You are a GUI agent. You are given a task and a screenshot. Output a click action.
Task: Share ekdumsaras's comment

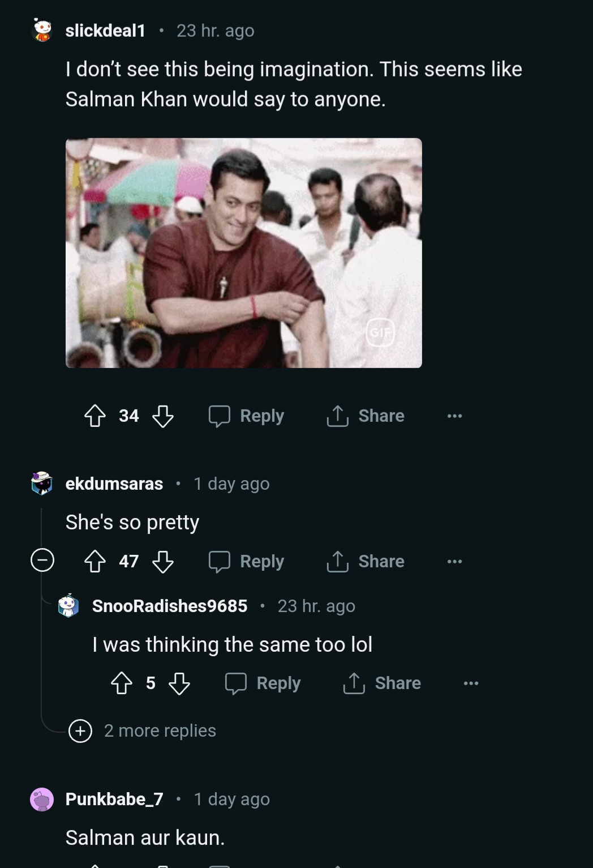(366, 562)
